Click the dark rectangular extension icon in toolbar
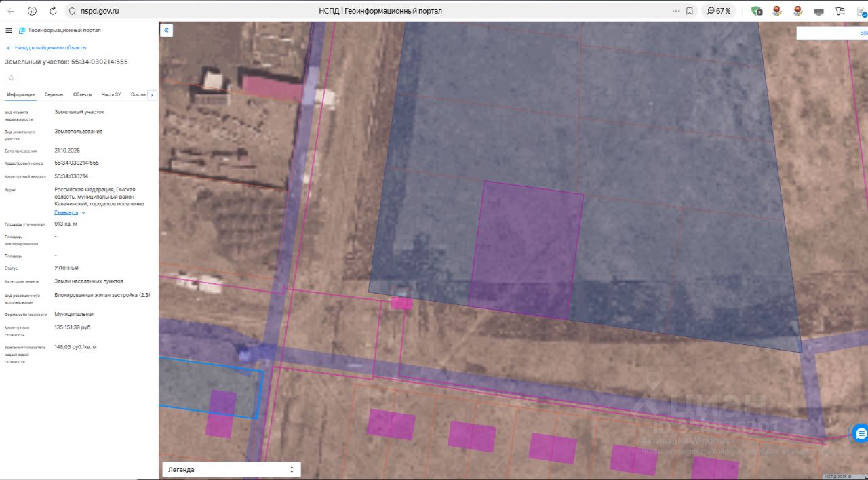The width and height of the screenshot is (868, 480). pos(819,11)
